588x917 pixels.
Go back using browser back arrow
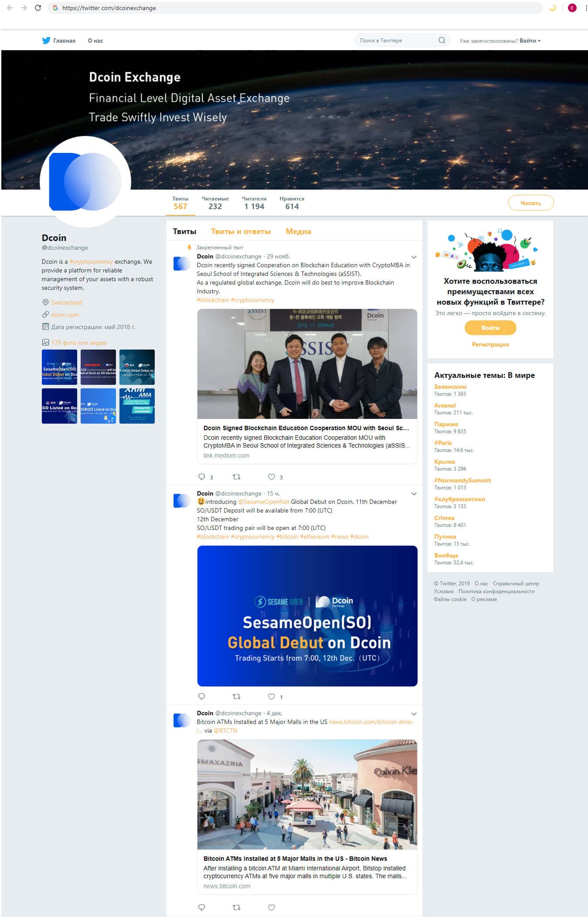click(10, 8)
